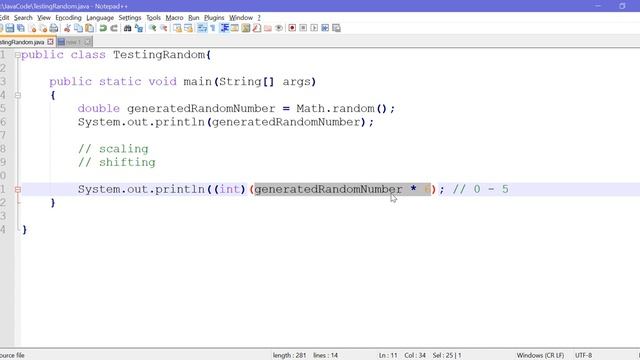Open Find with the binoculars icon

[127, 28]
